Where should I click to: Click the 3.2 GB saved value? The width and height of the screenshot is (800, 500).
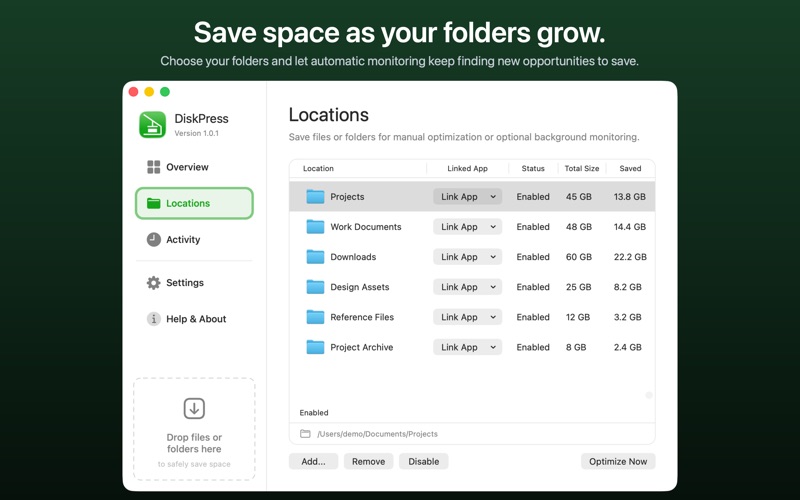[628, 317]
